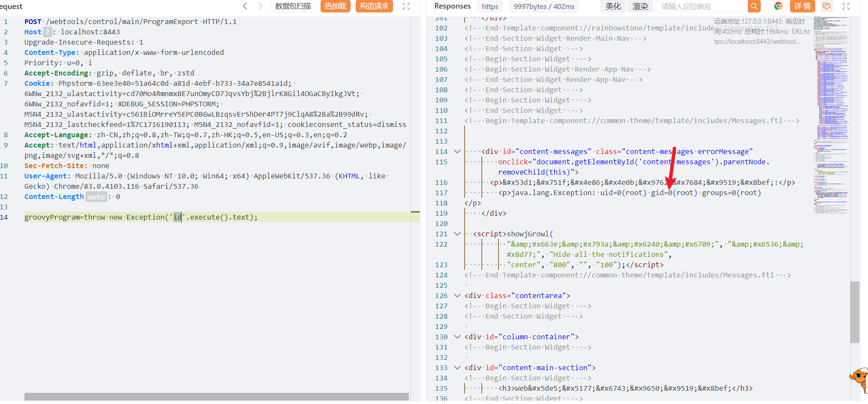Screen dimensions: 868x404
Task: Click the Sec-Fetch-Site header name
Action: [x=56, y=166]
